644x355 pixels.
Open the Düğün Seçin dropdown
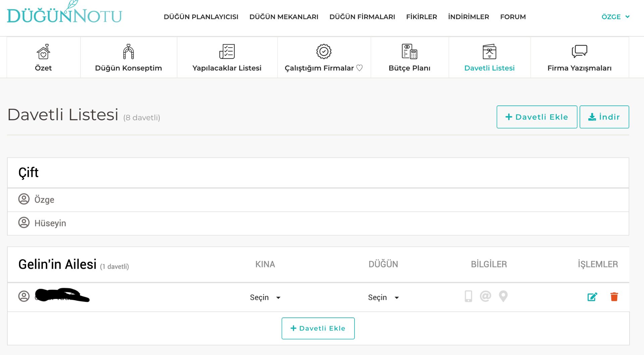coord(383,298)
